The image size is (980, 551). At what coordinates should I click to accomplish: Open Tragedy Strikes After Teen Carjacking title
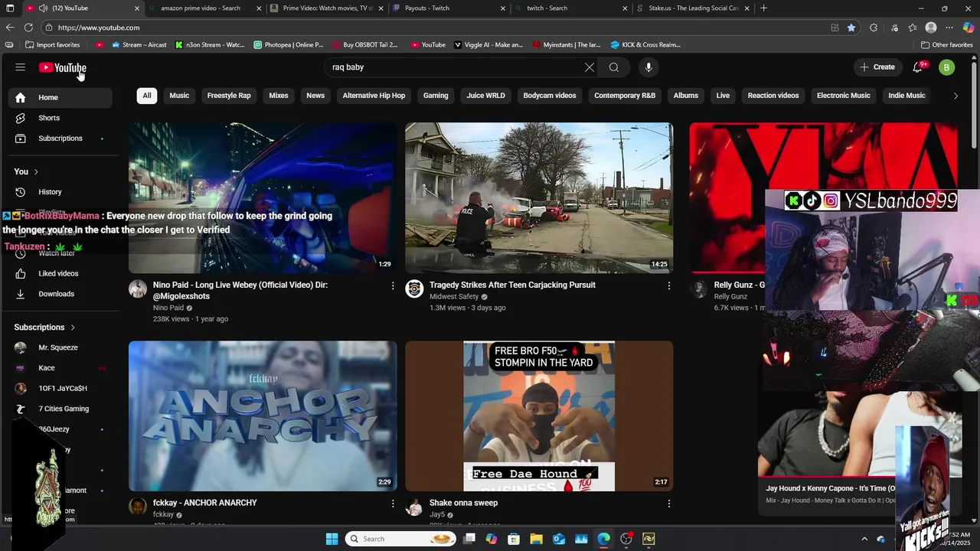click(x=512, y=285)
